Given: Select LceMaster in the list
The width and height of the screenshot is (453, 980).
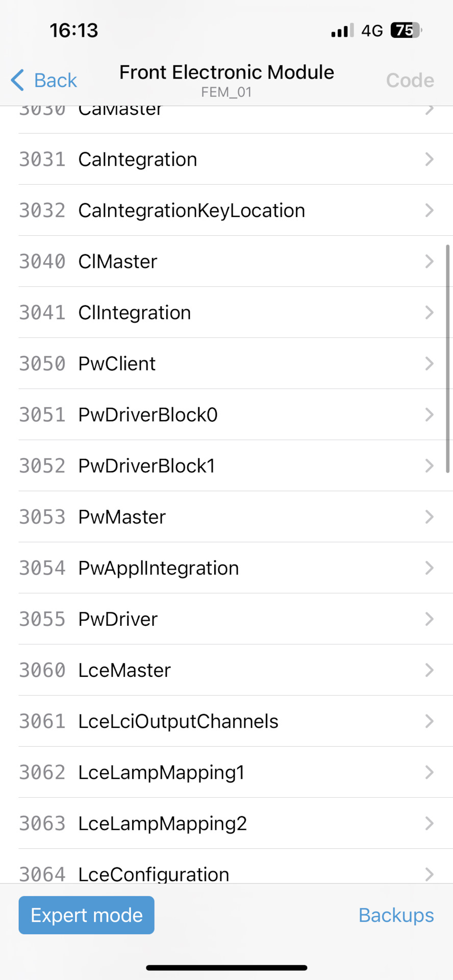Looking at the screenshot, I should (124, 670).
